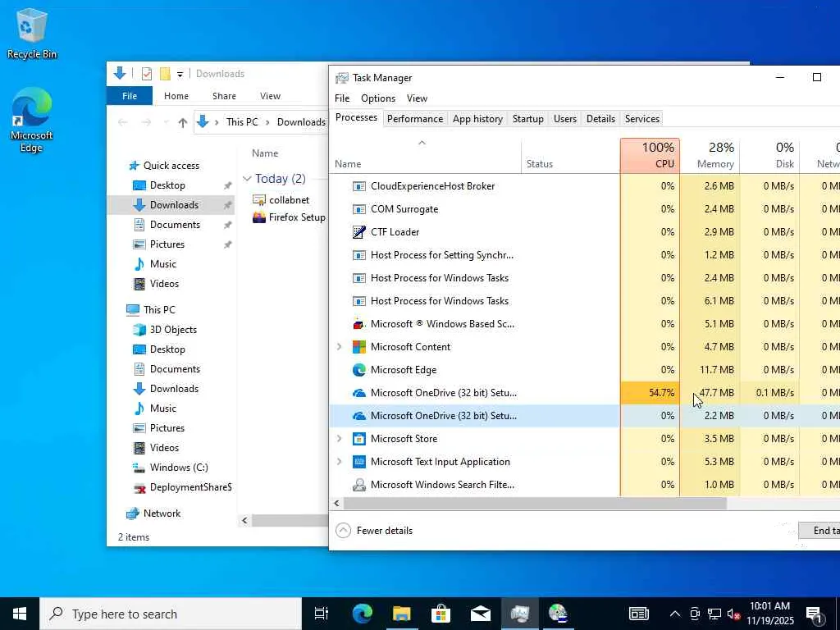Open the Task Manager Options menu
The height and width of the screenshot is (630, 840).
pyautogui.click(x=377, y=98)
